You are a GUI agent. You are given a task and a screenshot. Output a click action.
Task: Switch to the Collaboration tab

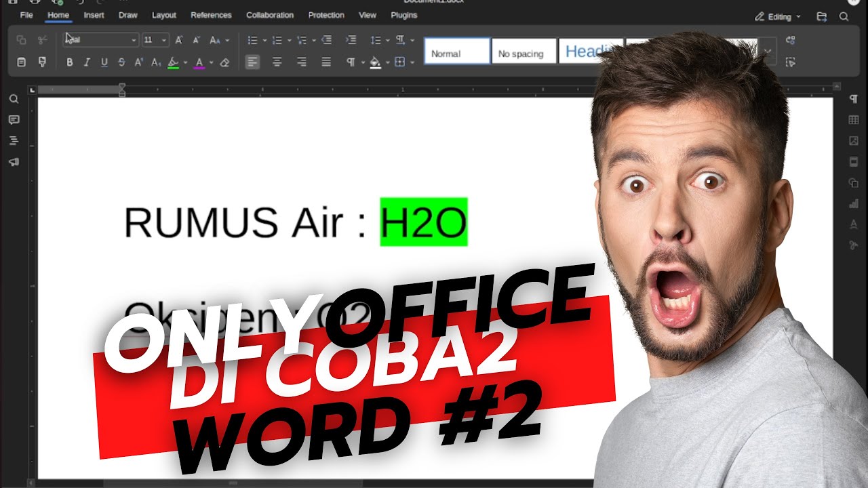[270, 15]
